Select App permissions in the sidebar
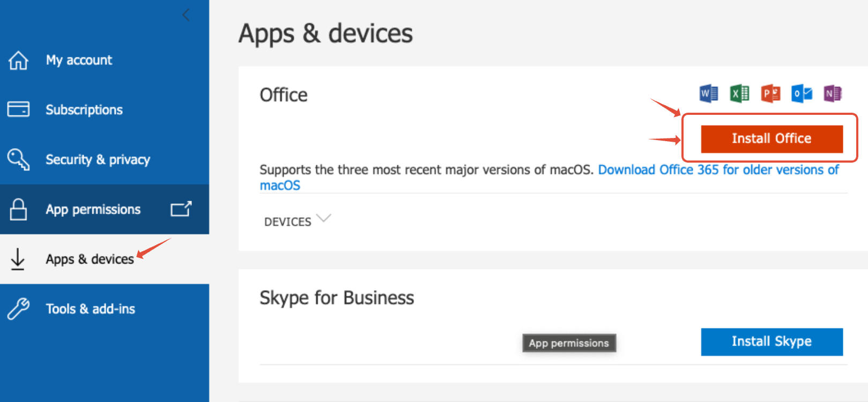Image resolution: width=868 pixels, height=402 pixels. click(x=105, y=209)
